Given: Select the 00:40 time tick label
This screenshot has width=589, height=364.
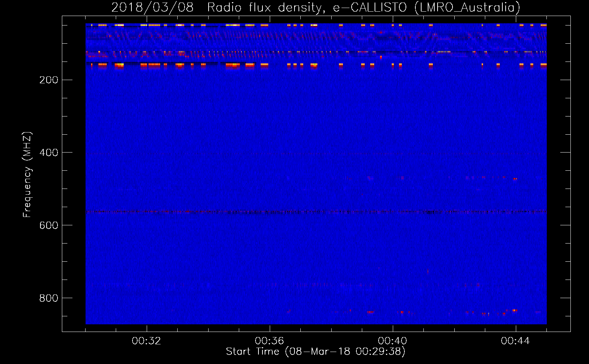Looking at the screenshot, I should 392,341.
